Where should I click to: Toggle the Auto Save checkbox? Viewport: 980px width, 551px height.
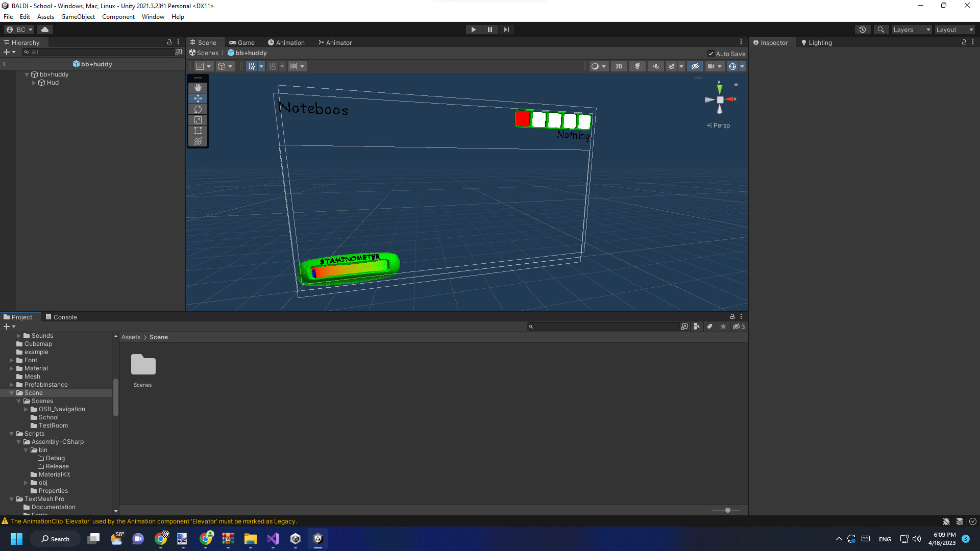pyautogui.click(x=711, y=54)
